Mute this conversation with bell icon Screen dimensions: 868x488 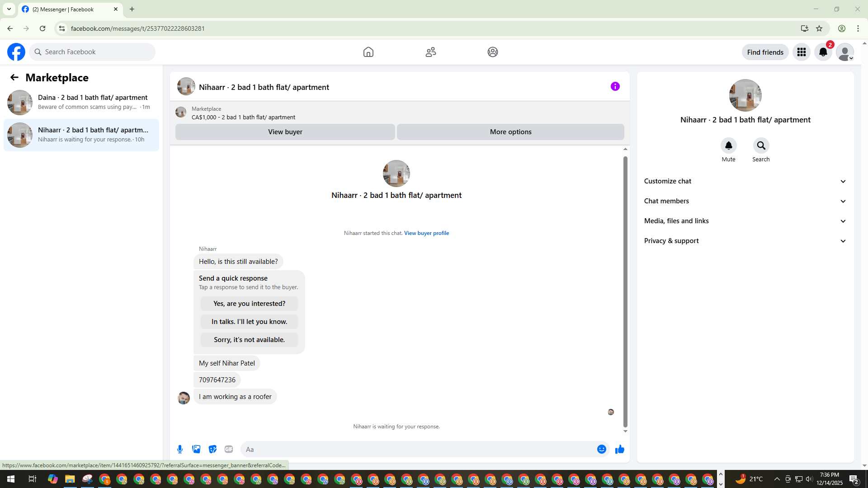click(728, 145)
